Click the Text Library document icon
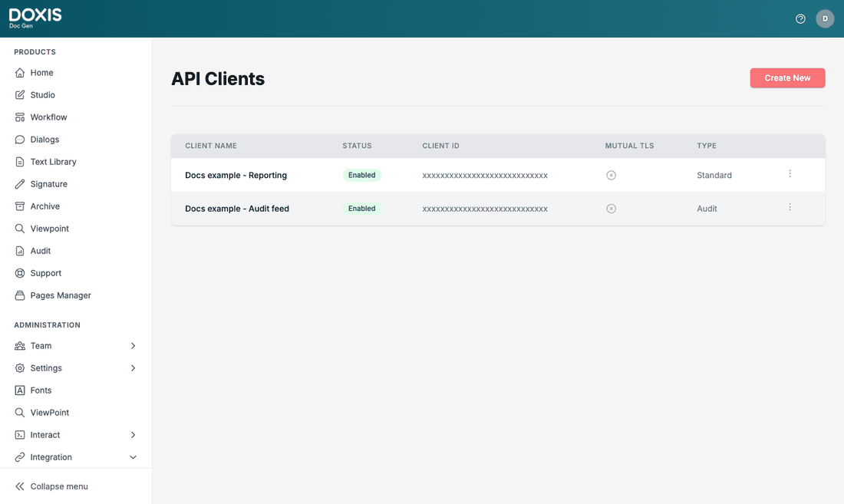 click(x=20, y=162)
